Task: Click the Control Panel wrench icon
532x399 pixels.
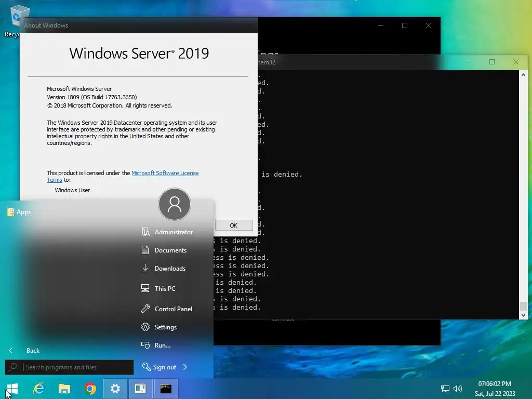Action: coord(145,309)
